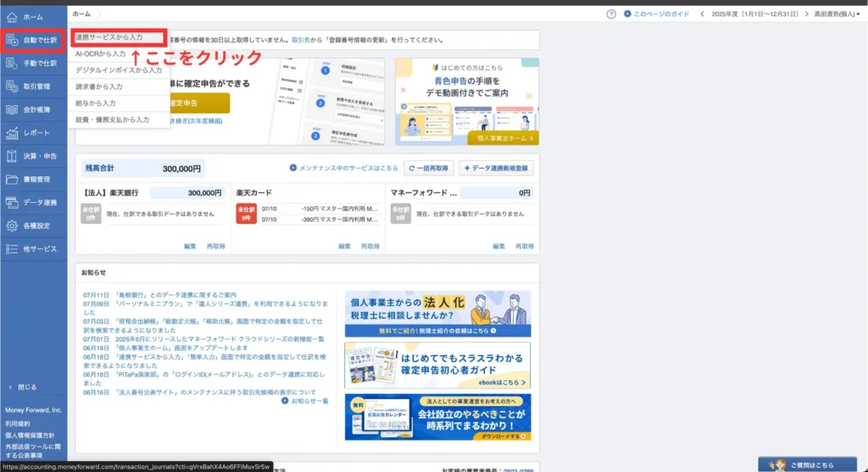Viewport: 868px width, 472px height.
Task: Click the 会計帳簿 book icon
Action: [12, 110]
